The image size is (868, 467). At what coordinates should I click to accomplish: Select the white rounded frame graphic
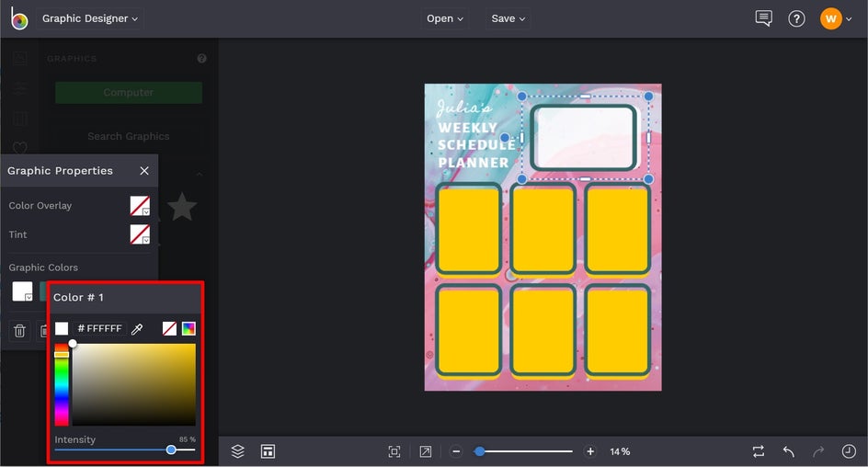click(x=585, y=137)
